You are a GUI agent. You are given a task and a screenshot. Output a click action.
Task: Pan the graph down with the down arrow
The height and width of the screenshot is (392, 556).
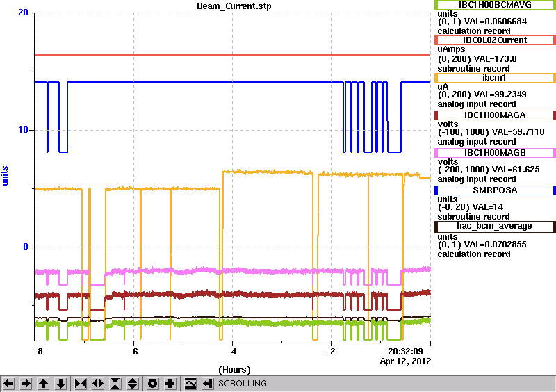click(x=61, y=384)
